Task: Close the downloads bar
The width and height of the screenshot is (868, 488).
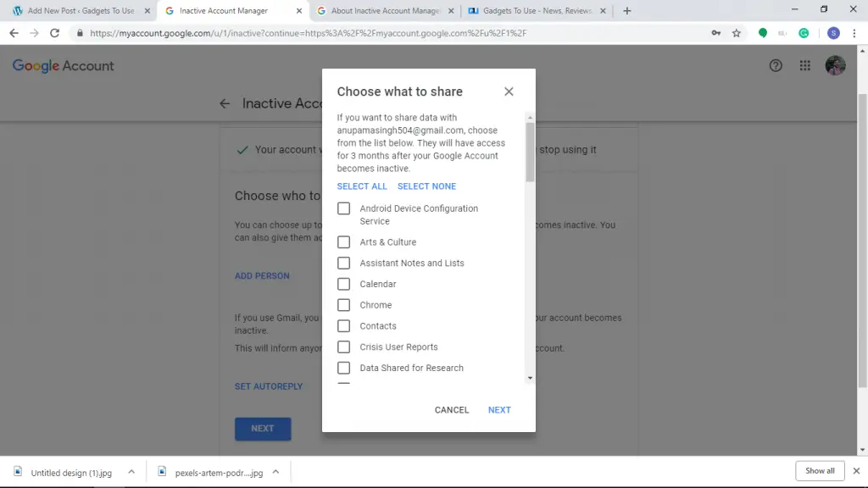Action: [x=856, y=471]
